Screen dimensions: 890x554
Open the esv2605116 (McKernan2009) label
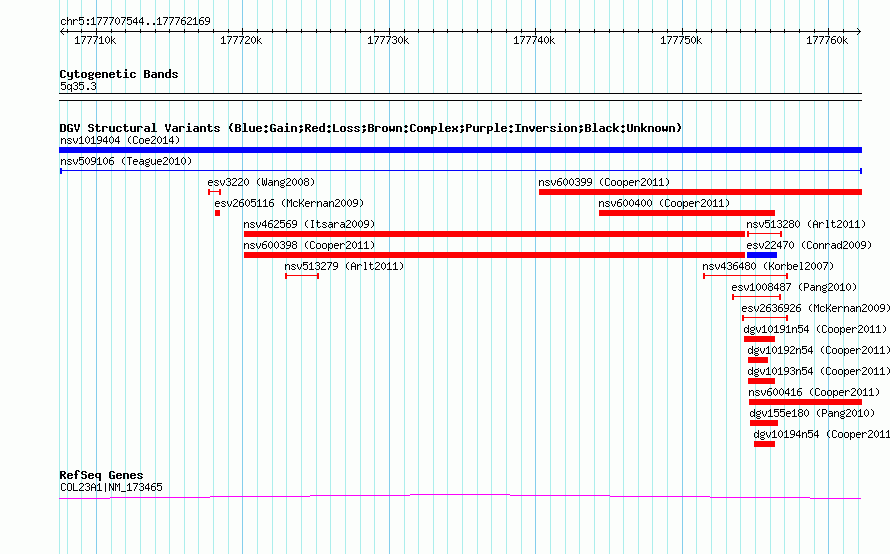click(x=289, y=203)
